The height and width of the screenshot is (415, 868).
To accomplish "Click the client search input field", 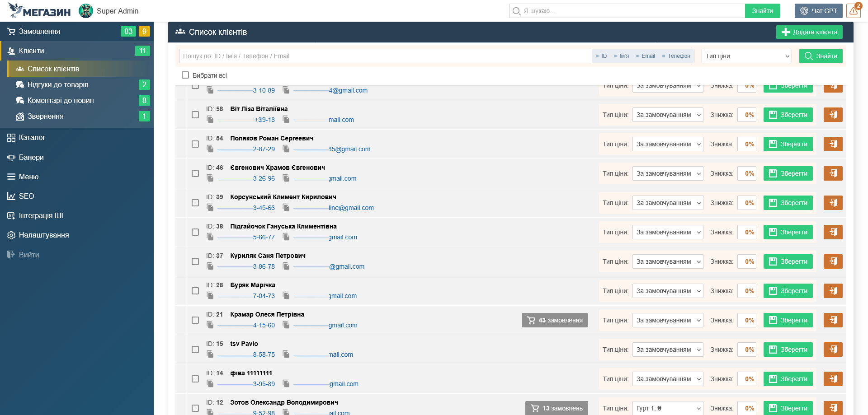I will 386,56.
